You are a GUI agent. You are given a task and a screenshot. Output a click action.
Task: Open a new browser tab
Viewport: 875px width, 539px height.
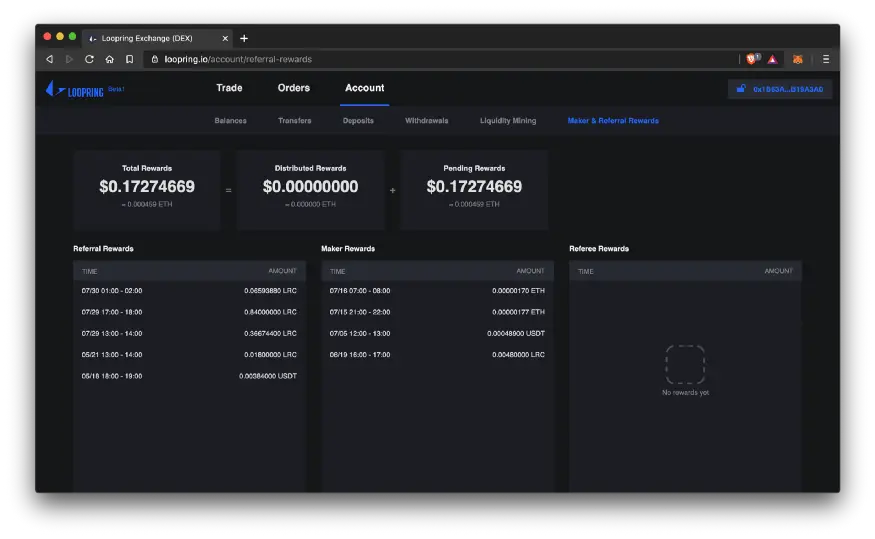[x=244, y=38]
